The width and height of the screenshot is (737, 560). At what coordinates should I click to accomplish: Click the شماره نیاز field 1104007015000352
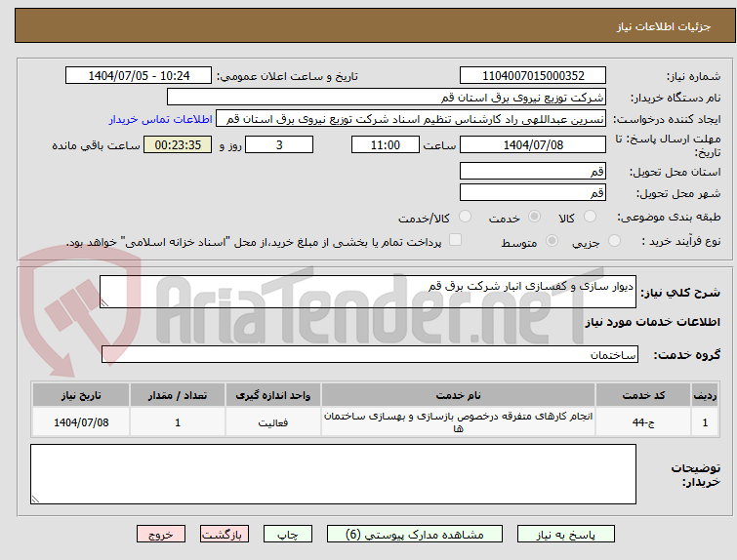[533, 76]
